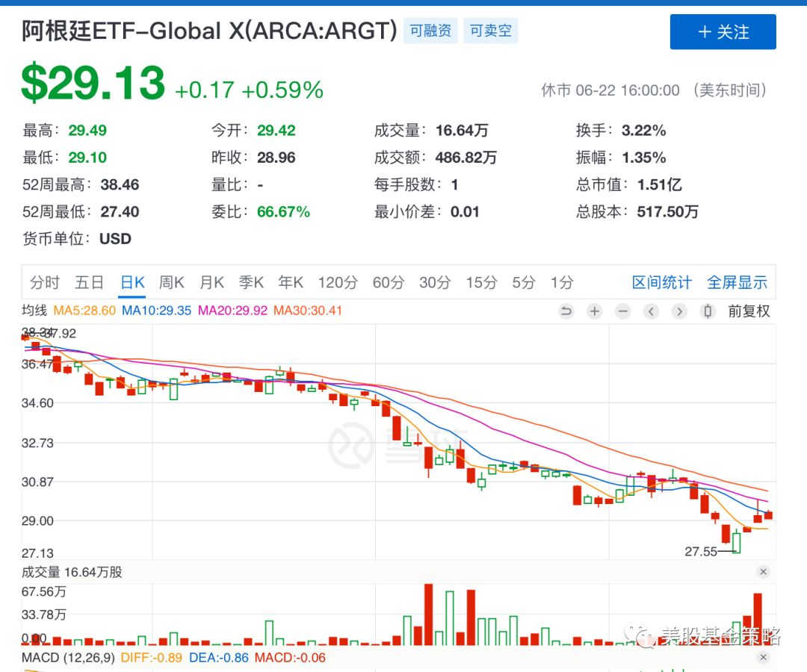Screen dimensions: 807x672
Task: Open 全屏显示 fullscreen link
Action: pyautogui.click(x=737, y=282)
